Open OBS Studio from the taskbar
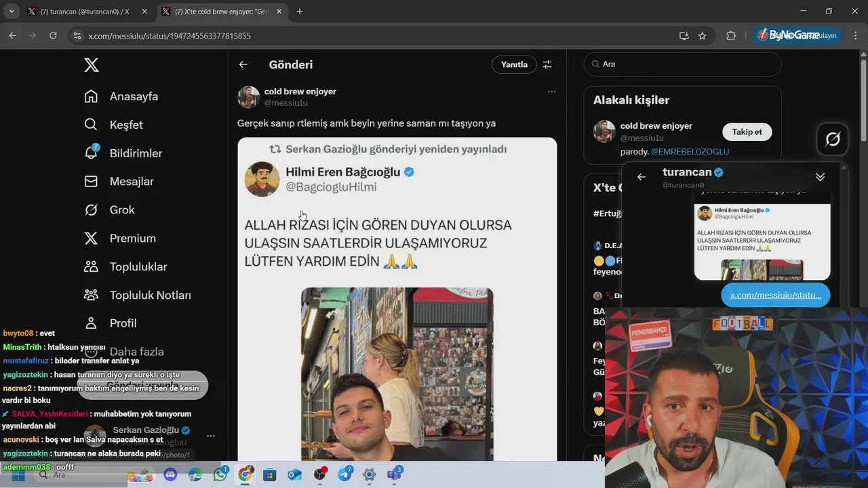868x488 pixels. (x=319, y=474)
